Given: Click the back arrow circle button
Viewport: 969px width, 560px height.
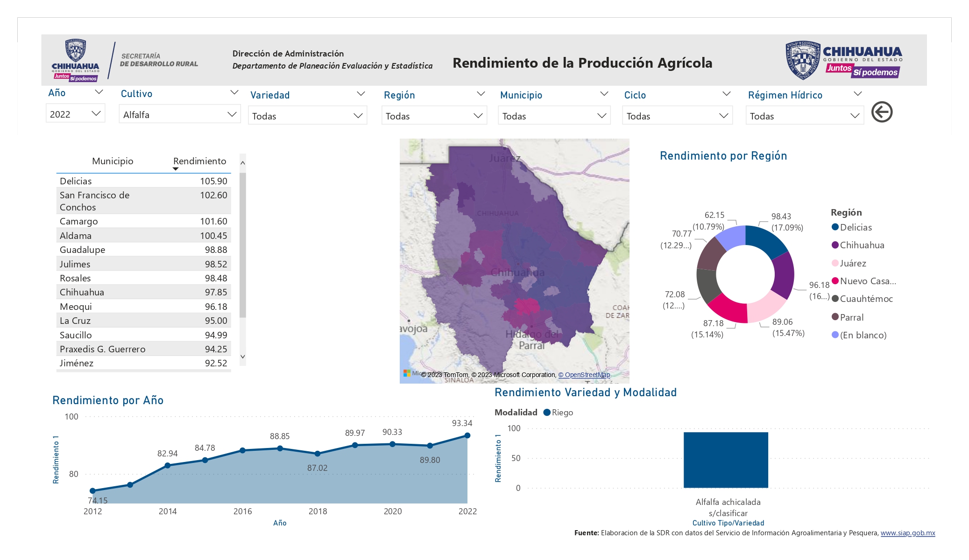Looking at the screenshot, I should click(882, 112).
